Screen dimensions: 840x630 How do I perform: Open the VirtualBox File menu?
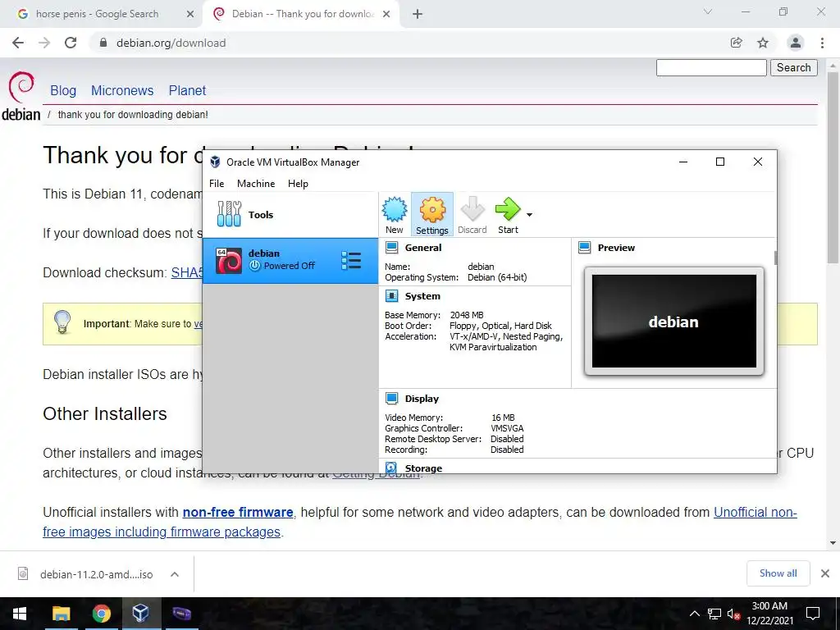point(217,183)
